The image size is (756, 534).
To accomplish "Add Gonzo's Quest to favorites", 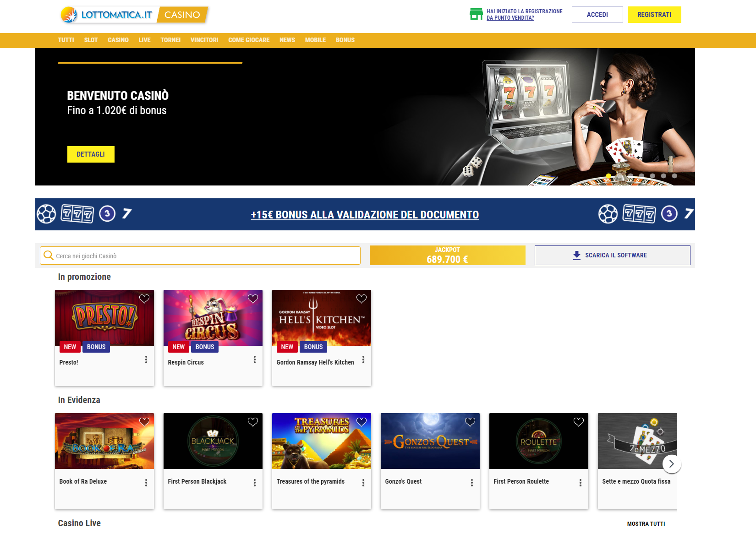I will [470, 422].
